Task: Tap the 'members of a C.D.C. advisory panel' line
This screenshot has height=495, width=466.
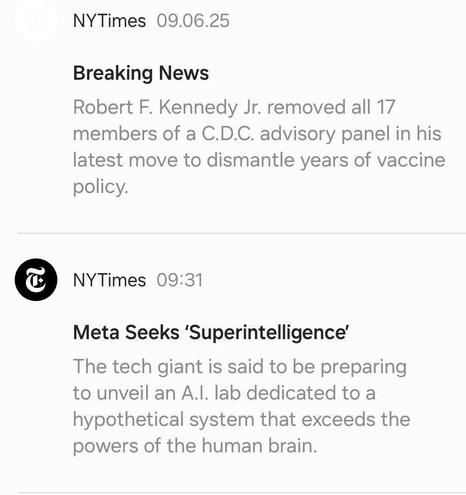Action: (257, 134)
